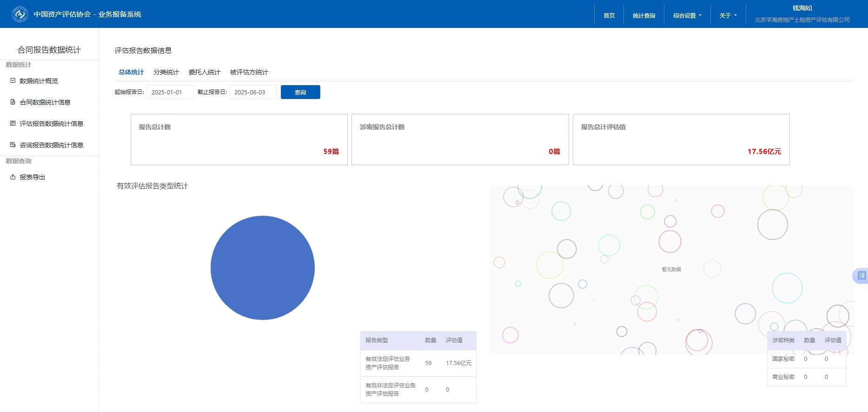Switch to the 分类统计 tab

coord(166,73)
